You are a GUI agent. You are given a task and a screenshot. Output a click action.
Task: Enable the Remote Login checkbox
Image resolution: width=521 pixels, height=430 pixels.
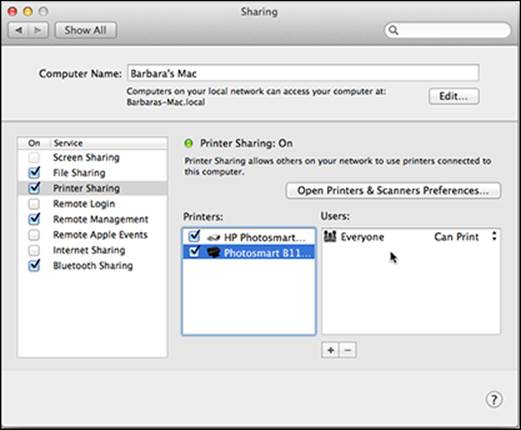(x=34, y=204)
